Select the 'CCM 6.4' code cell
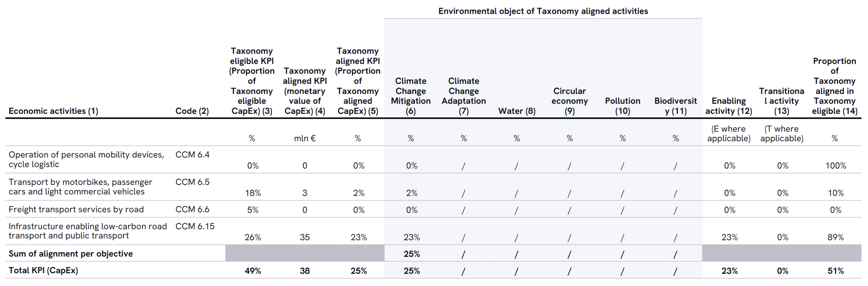 (193, 155)
